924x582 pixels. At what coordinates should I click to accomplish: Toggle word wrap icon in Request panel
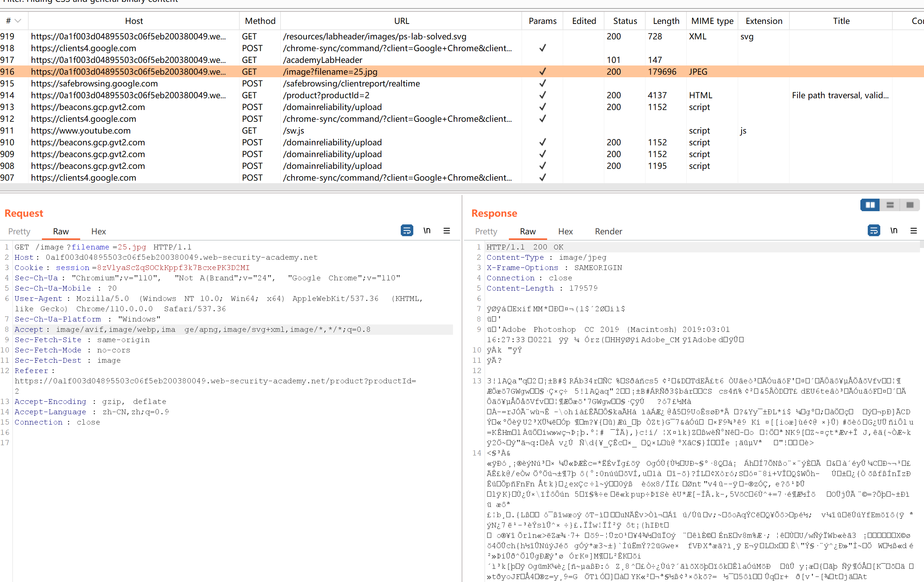tap(406, 230)
